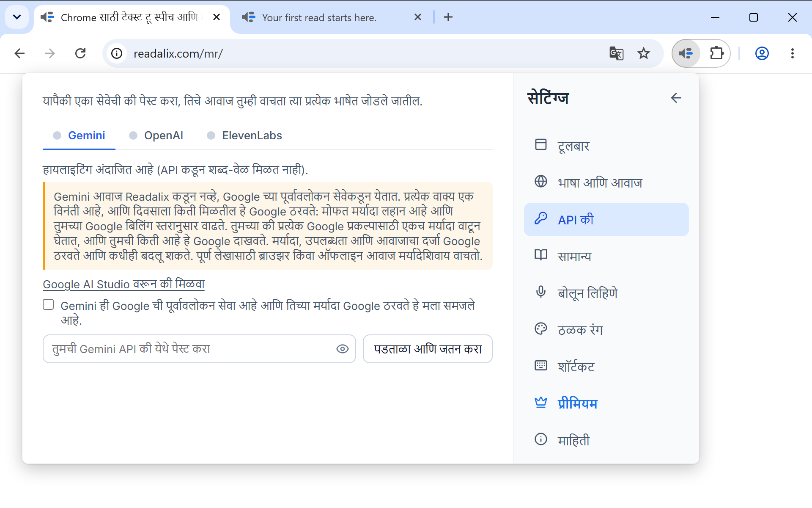
Task: Bookmark this page with the star icon
Action: click(x=643, y=53)
